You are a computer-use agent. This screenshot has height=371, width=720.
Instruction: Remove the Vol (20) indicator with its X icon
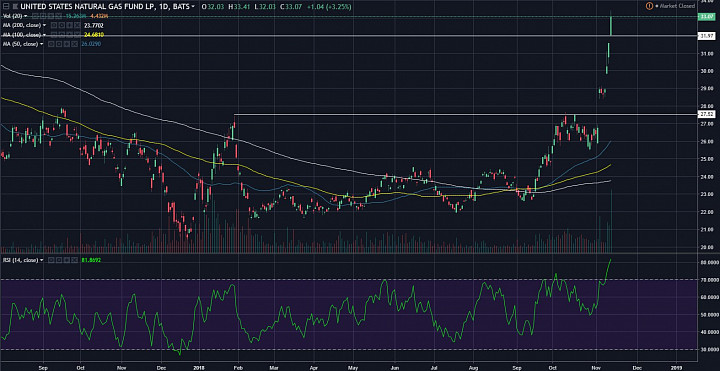(x=58, y=16)
